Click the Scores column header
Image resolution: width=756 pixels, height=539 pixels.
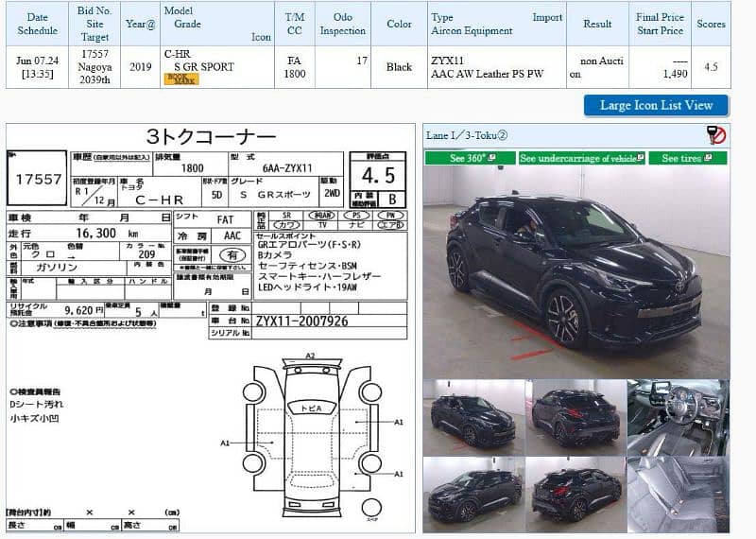point(712,24)
